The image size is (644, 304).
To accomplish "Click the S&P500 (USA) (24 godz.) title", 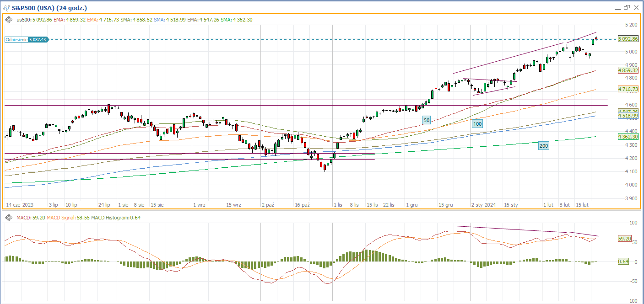I will (49, 8).
